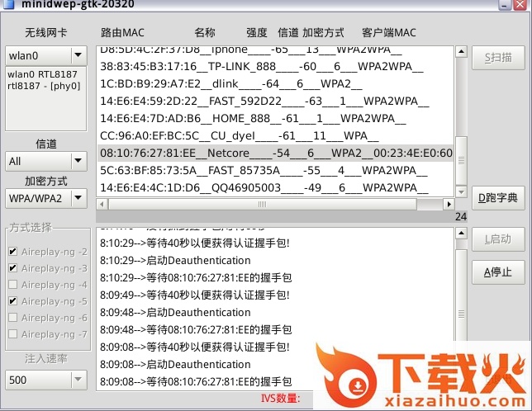Select the QQ46905003 network row
532x411 pixels.
pos(275,187)
